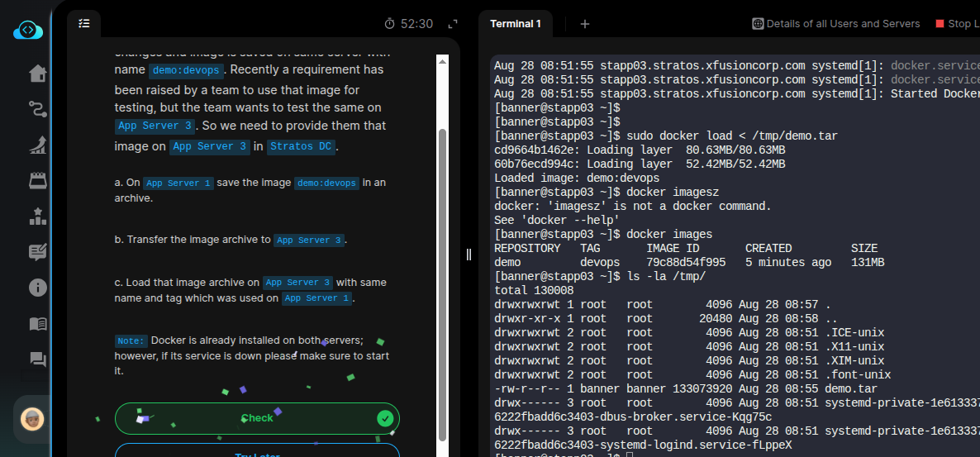Open the progress growth chart icon

37,145
